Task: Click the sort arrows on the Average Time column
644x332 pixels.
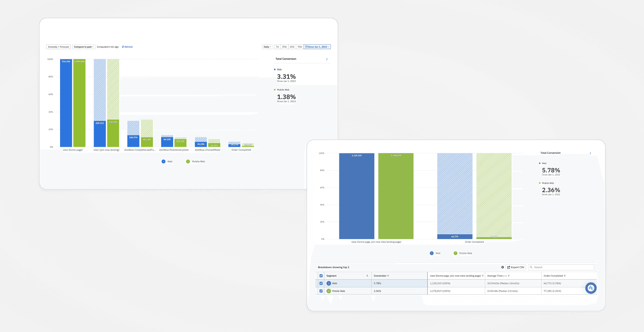Action: coord(509,276)
